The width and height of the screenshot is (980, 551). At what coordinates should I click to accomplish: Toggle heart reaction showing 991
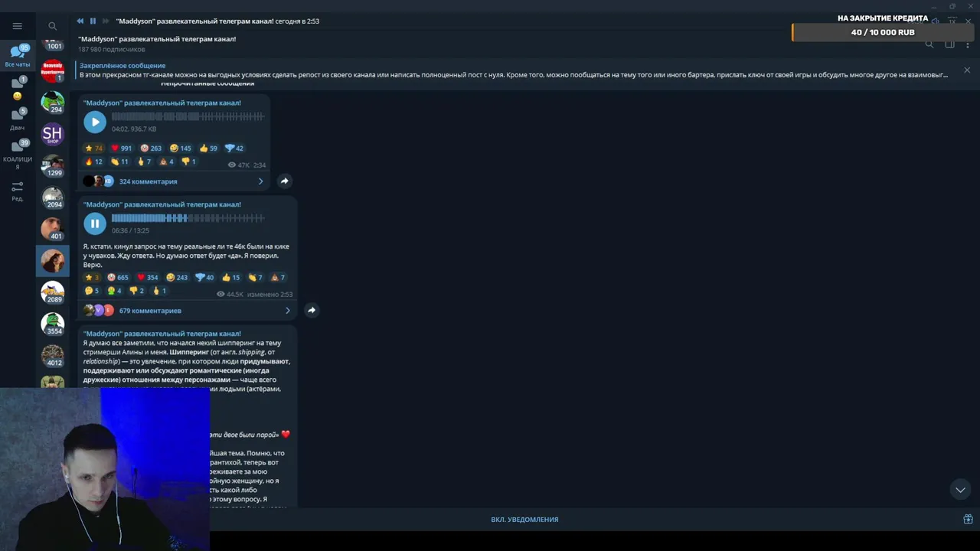coord(122,148)
